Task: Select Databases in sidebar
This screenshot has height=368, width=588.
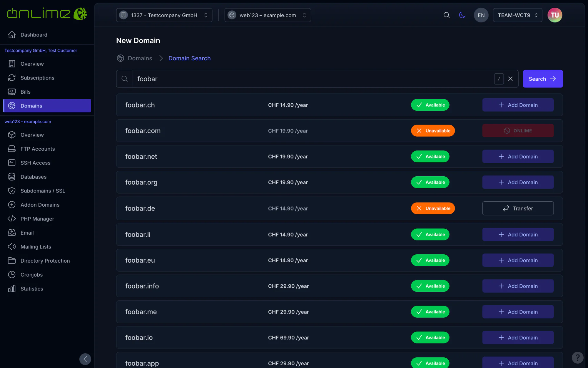Action: tap(47, 177)
